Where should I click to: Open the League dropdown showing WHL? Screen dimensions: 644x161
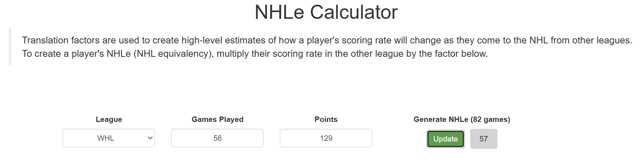pyautogui.click(x=109, y=138)
